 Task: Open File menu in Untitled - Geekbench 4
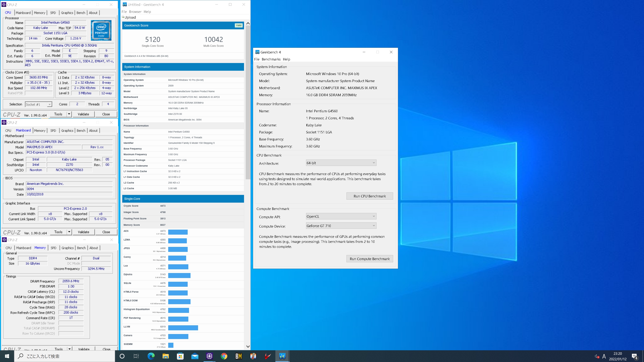(124, 12)
